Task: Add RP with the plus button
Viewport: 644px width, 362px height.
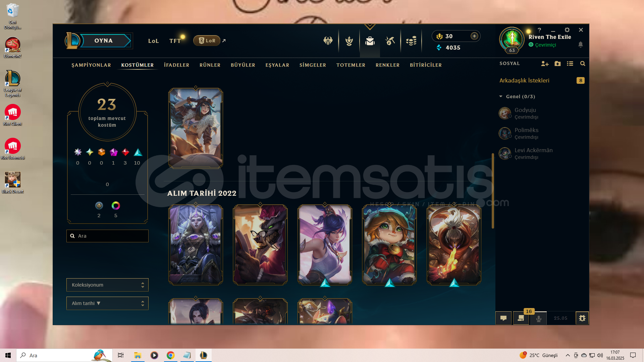Action: tap(474, 36)
